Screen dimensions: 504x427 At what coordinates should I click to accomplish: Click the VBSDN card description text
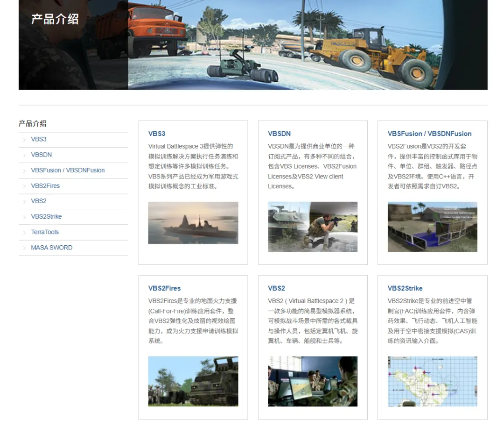[312, 166]
